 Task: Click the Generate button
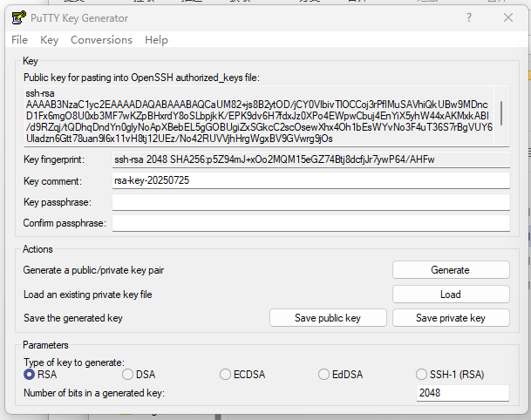click(450, 270)
